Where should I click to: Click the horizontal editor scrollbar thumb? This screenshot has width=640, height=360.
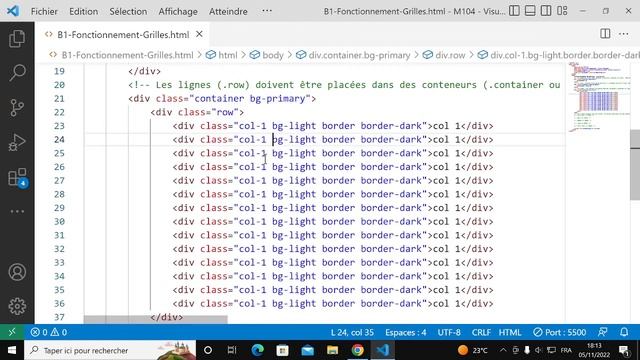[x=156, y=320]
